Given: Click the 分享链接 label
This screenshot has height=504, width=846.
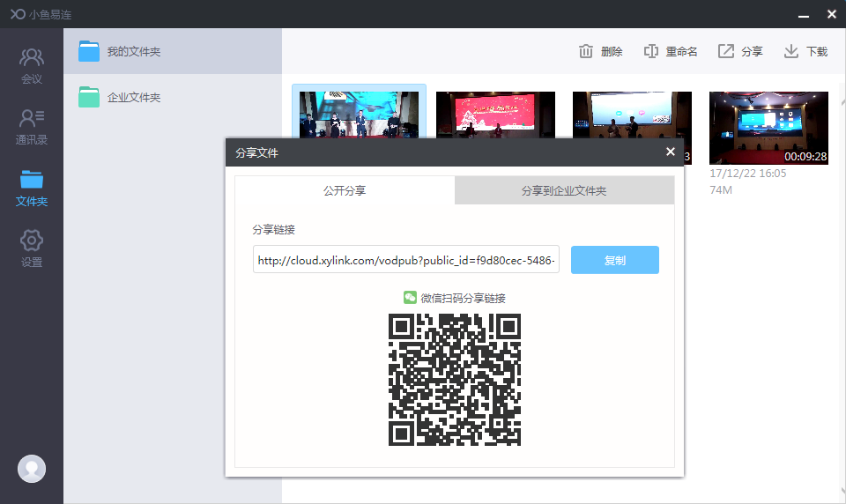Looking at the screenshot, I should [x=273, y=229].
